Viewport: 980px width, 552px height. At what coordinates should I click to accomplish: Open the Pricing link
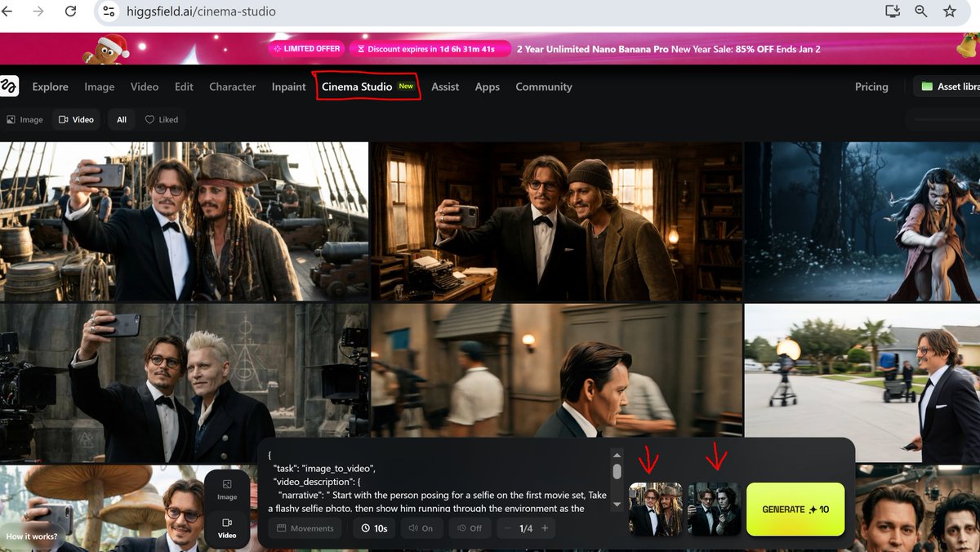point(871,87)
